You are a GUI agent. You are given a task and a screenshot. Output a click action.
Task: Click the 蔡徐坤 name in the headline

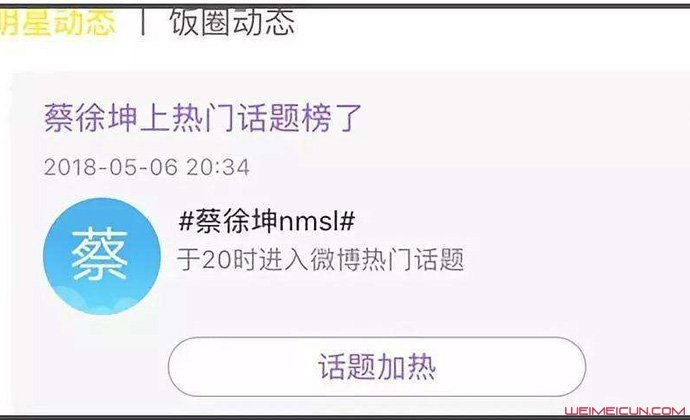coord(90,118)
